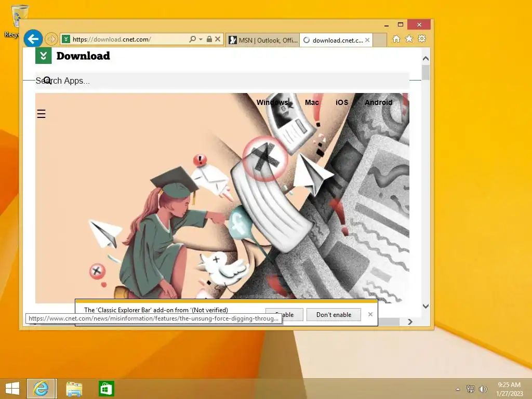Click the Search Apps field
Viewport: 532px width, 399px height.
pyautogui.click(x=222, y=81)
